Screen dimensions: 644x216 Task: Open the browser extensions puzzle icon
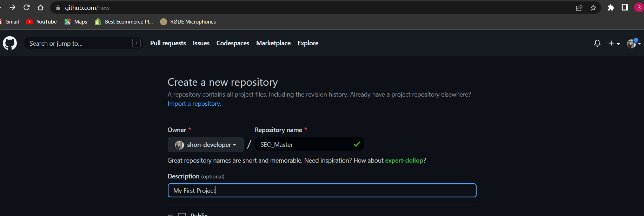coord(611,7)
